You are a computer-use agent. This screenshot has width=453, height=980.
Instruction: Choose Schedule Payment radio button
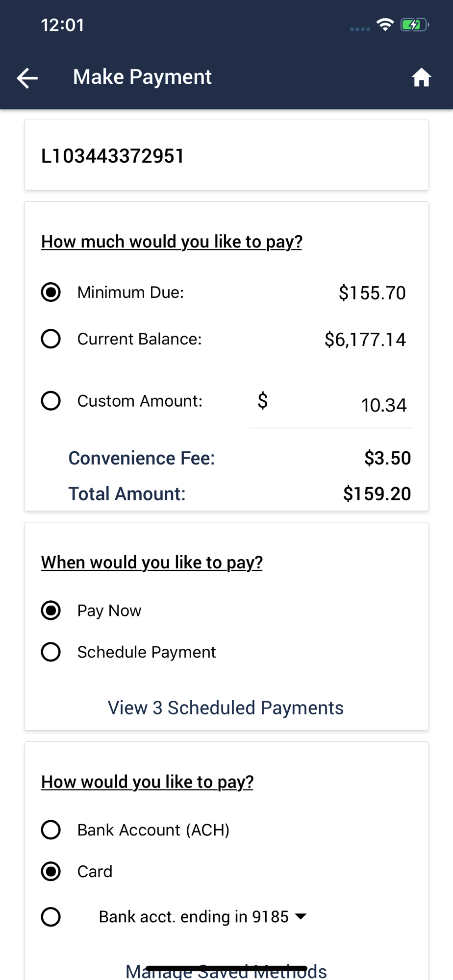[51, 652]
